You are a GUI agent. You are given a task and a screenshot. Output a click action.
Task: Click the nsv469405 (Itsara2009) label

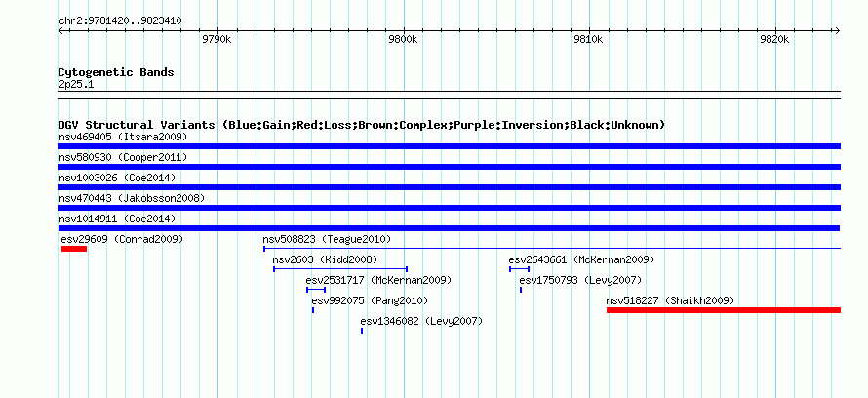pyautogui.click(x=123, y=137)
